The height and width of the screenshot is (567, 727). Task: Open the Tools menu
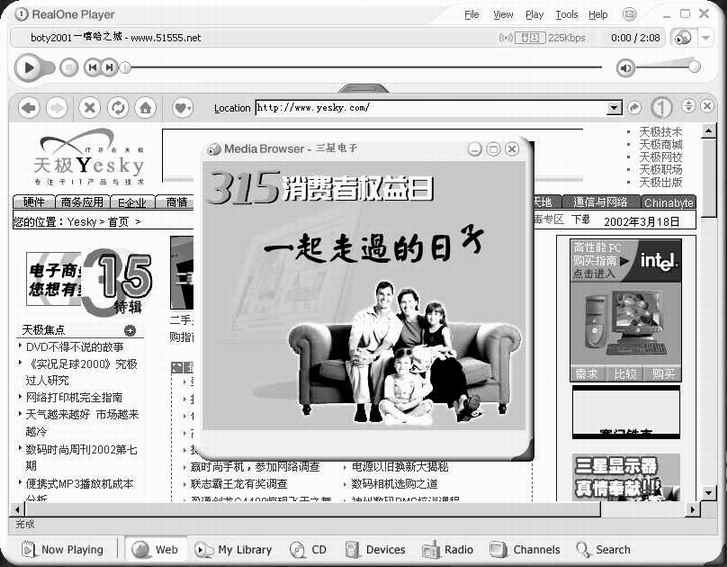click(x=567, y=15)
